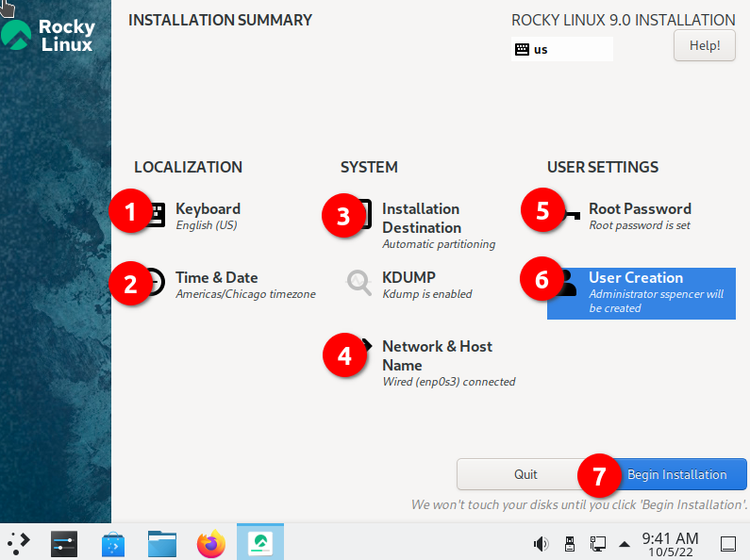This screenshot has height=560, width=750.
Task: Click the Show Desktop button in the taskbar
Action: [728, 543]
